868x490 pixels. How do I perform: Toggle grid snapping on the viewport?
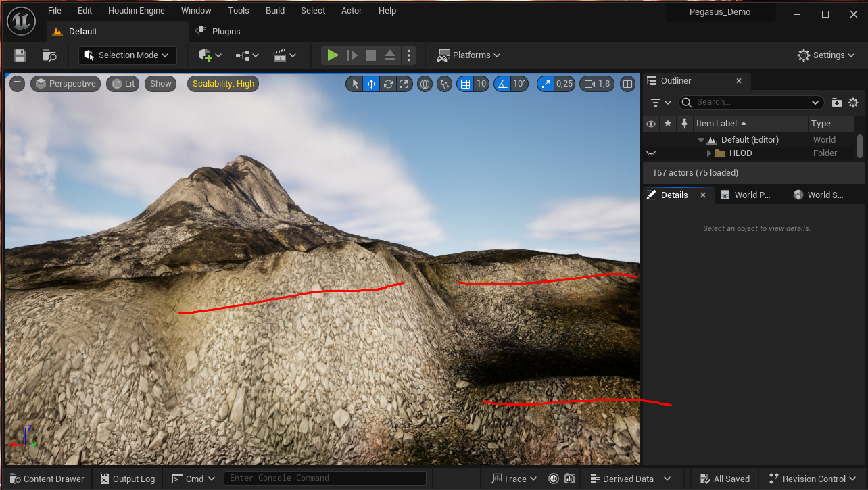click(465, 84)
